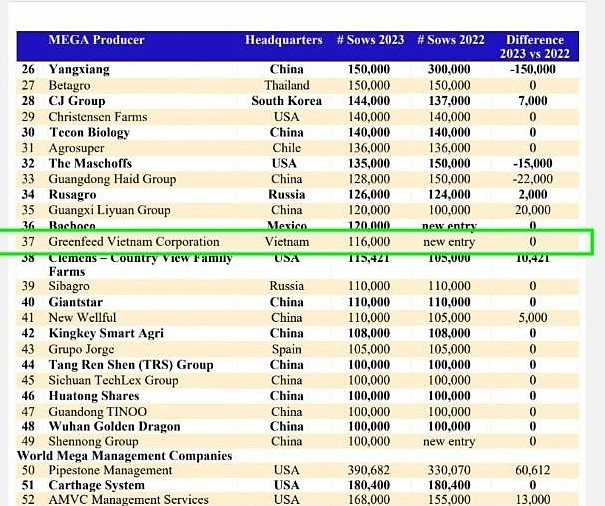Select Pipestone Management name

[x=110, y=470]
